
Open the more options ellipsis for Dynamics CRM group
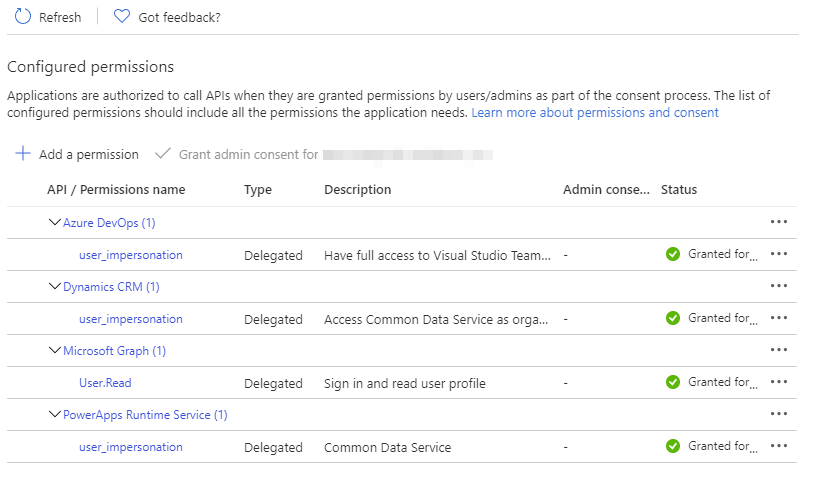pyautogui.click(x=779, y=286)
